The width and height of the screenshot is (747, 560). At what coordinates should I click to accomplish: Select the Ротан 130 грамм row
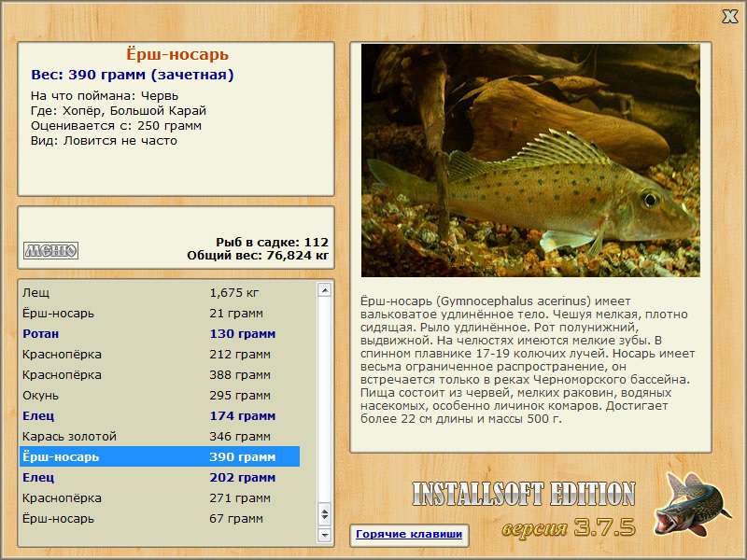(x=160, y=334)
